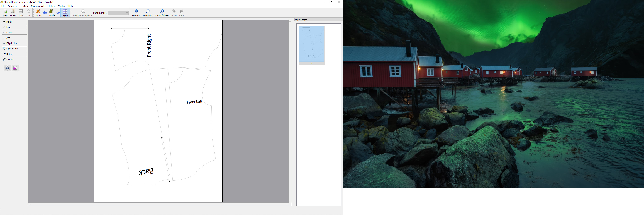This screenshot has height=215, width=644.
Task: Click the horizontal scrollbar under the canvas
Action: coord(158,204)
